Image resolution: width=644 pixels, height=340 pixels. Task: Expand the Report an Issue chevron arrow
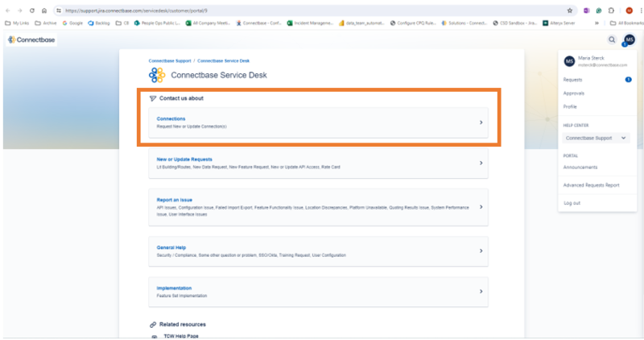481,207
